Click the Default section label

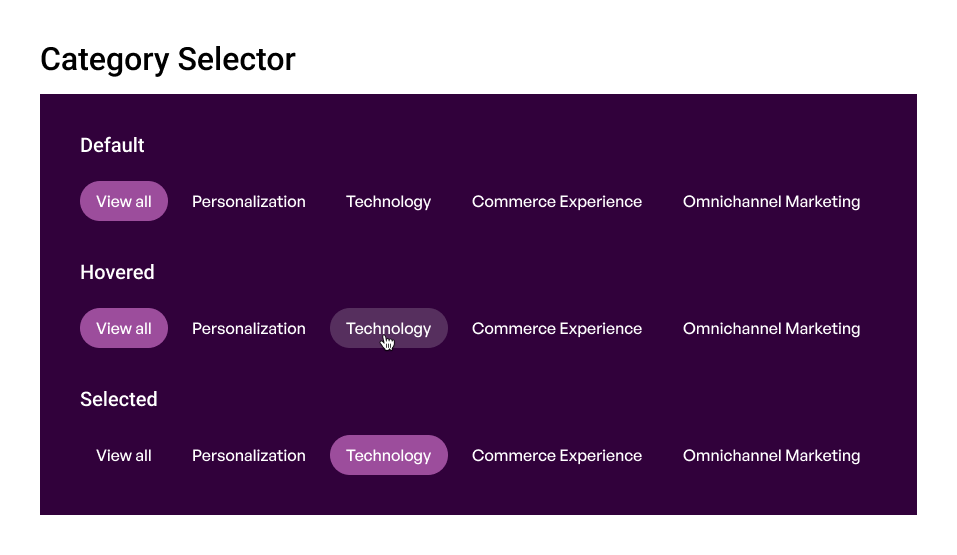point(112,145)
